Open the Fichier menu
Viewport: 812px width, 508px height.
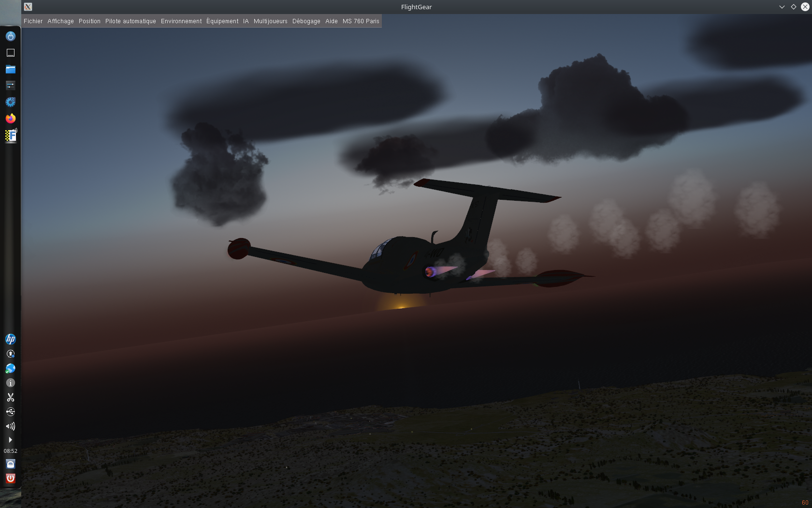click(x=33, y=21)
